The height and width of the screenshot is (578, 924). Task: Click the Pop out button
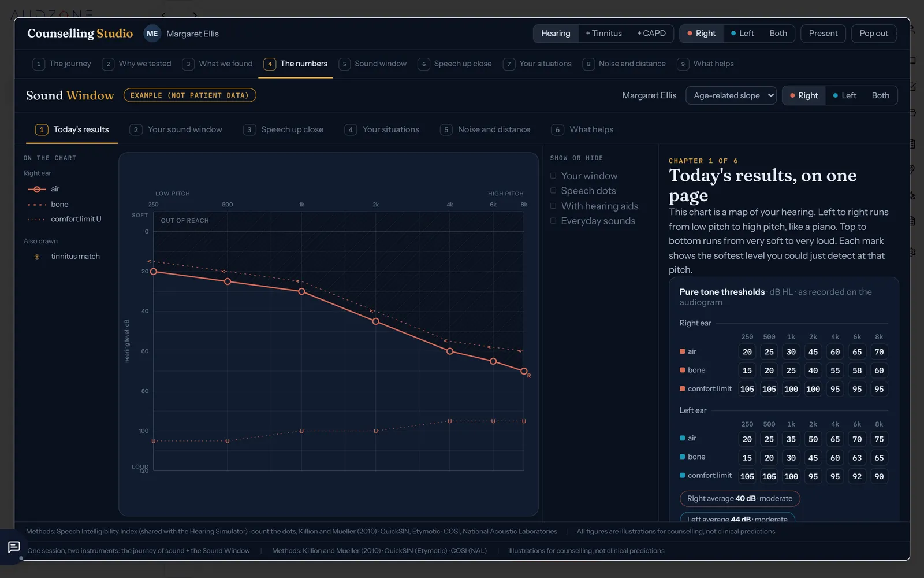874,34
